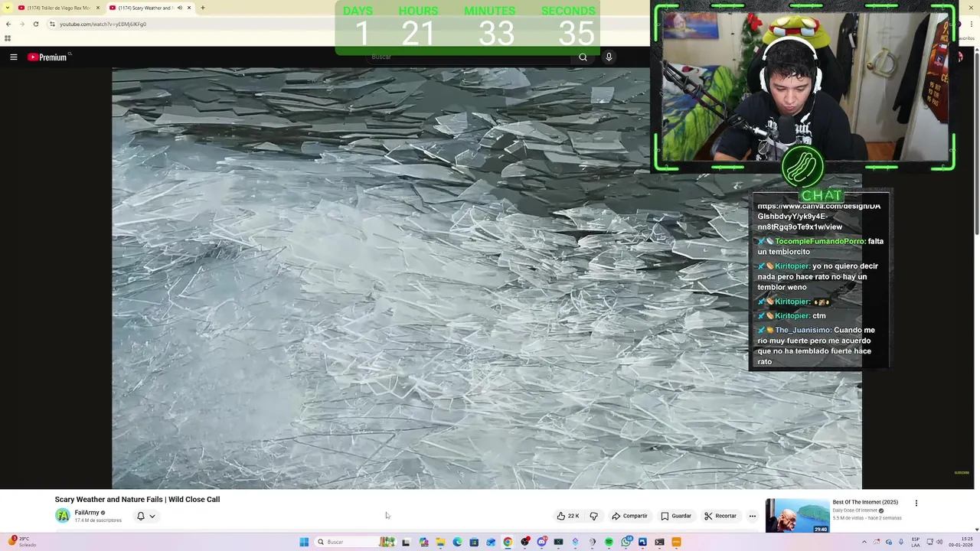Open Best Of The Internet (2025) thumbnail

(x=797, y=516)
